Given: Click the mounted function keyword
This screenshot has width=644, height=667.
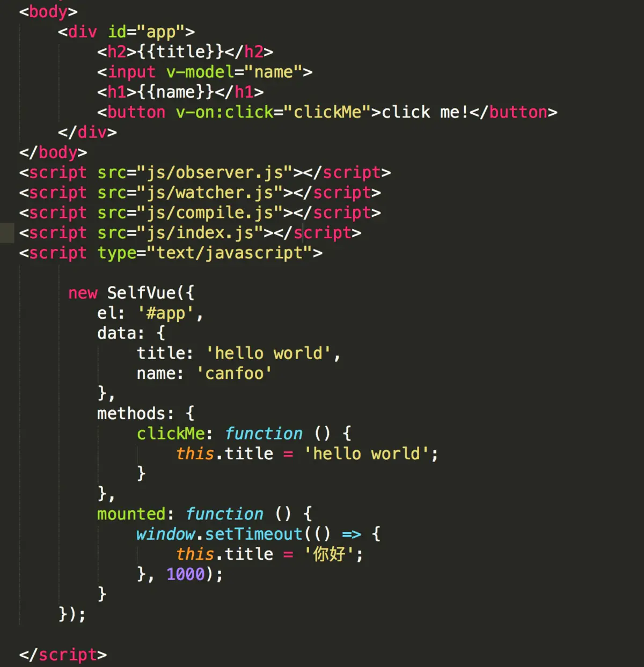Looking at the screenshot, I should [224, 514].
